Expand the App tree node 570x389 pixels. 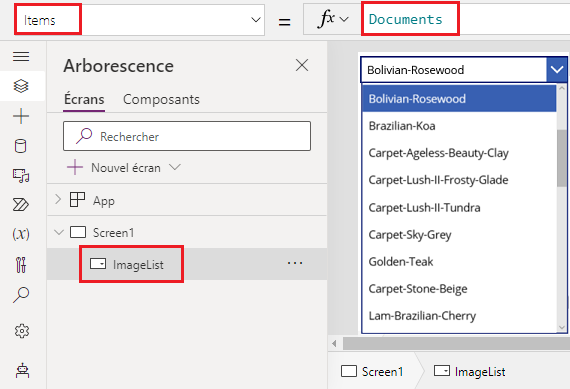[x=58, y=200]
